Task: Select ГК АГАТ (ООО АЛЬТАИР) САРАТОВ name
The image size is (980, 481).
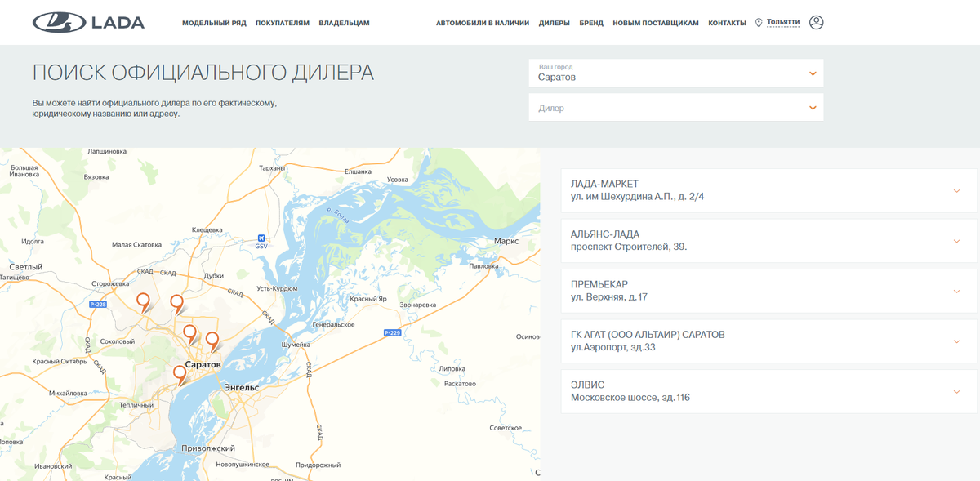Action: [648, 335]
